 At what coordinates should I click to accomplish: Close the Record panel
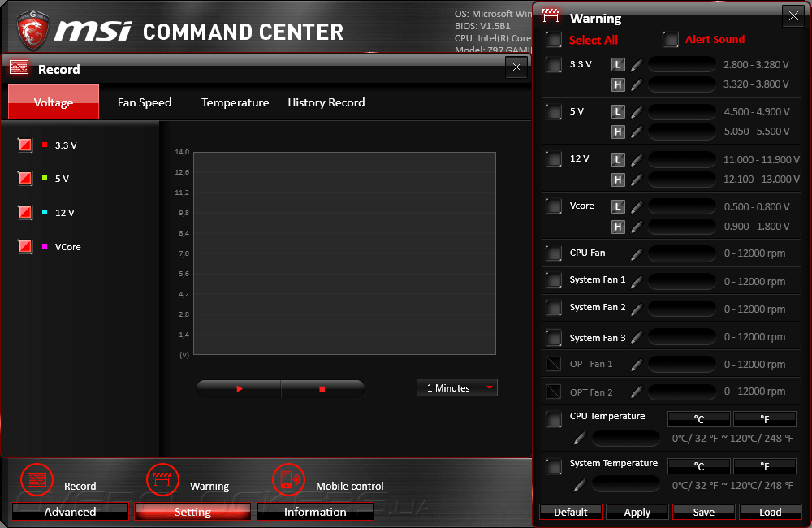(x=516, y=67)
